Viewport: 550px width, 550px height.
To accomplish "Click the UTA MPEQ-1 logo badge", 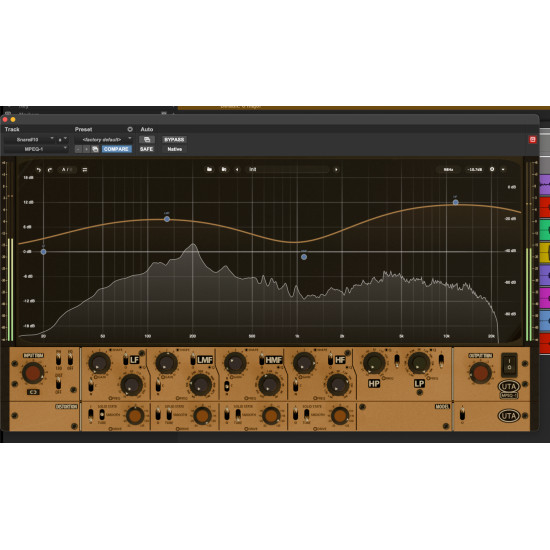I will click(509, 390).
